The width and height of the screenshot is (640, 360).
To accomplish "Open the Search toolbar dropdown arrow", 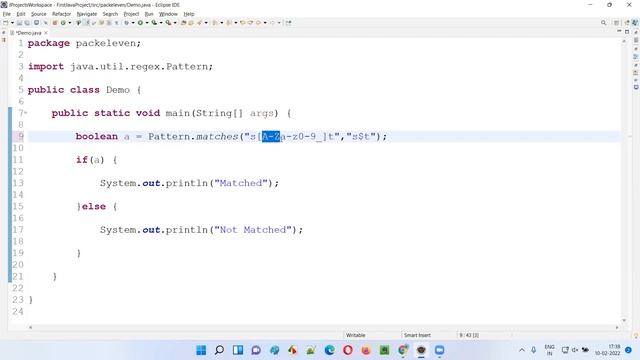I will (206, 23).
